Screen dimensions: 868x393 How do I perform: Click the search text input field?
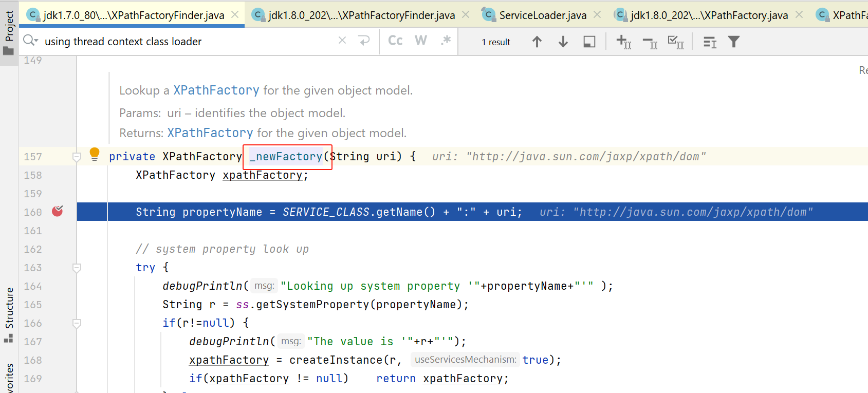[x=185, y=42]
